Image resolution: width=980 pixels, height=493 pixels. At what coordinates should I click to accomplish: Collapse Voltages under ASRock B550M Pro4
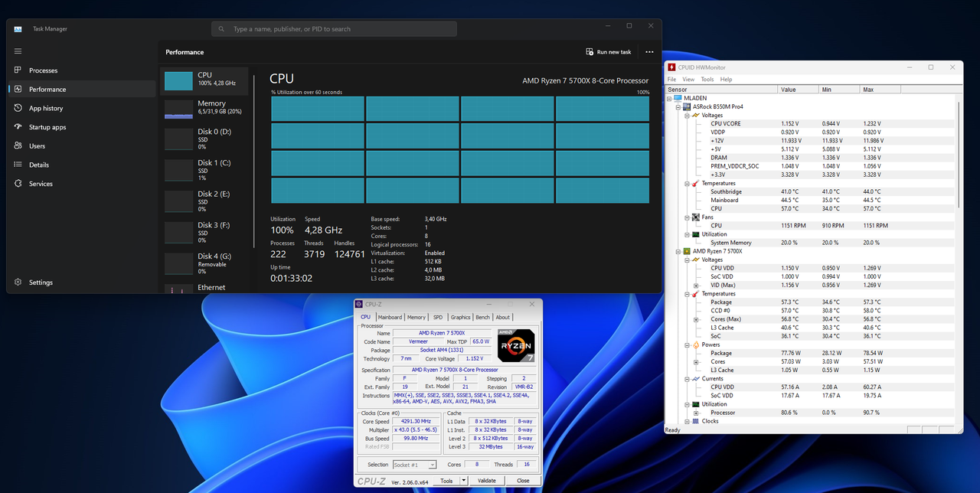point(687,115)
